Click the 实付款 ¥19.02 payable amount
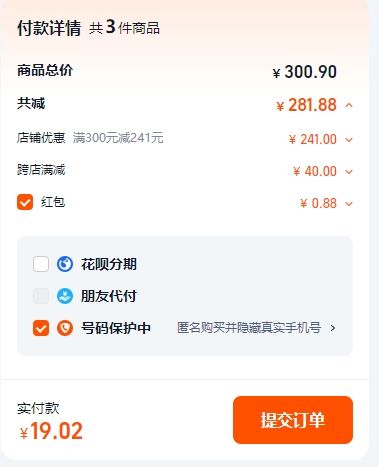Screen dimensions: 379x467 click(51, 431)
